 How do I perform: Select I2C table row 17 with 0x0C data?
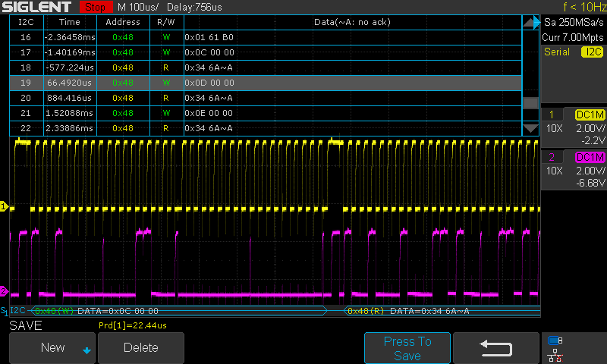pyautogui.click(x=266, y=52)
